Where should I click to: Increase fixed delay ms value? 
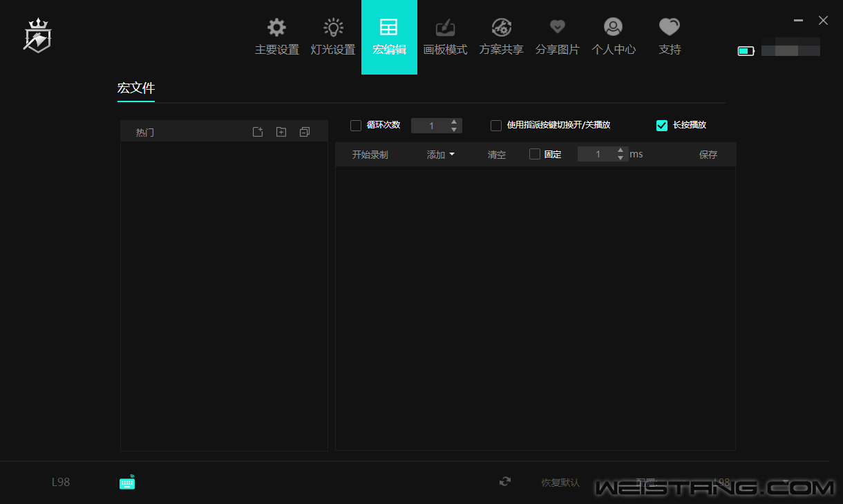click(x=621, y=151)
